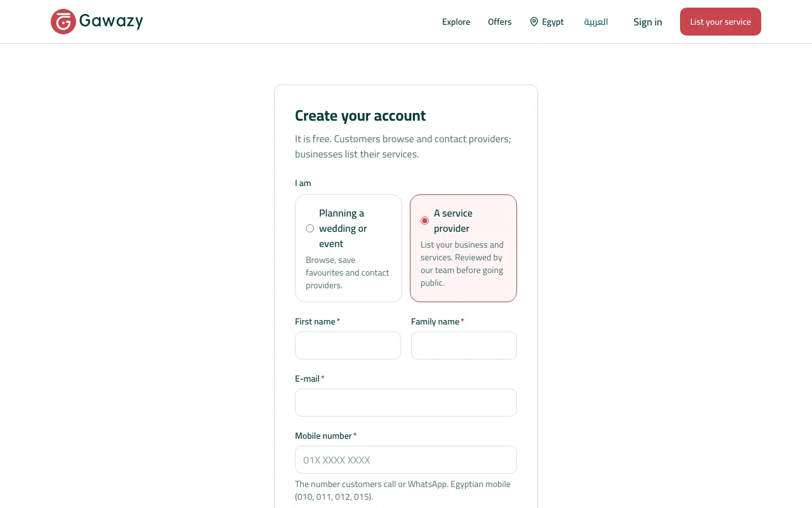Click the Mobile number field with 01X placeholder
The width and height of the screenshot is (812, 508).
pos(406,460)
